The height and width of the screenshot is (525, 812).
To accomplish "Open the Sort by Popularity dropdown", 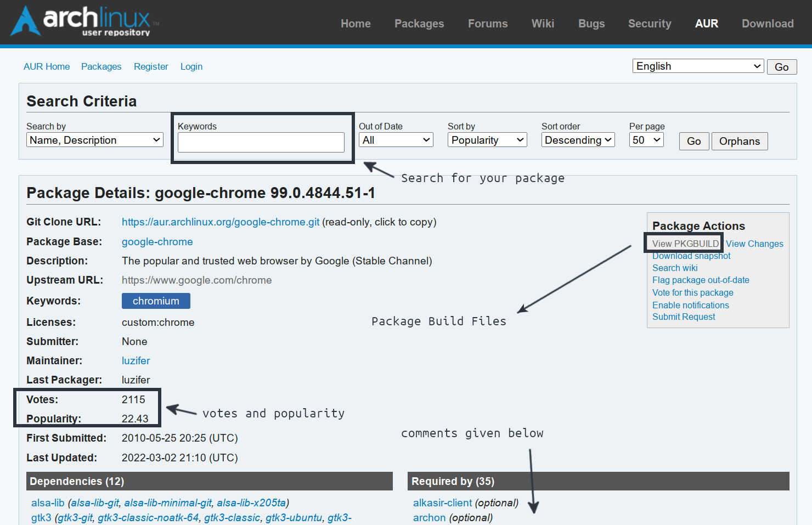I will pyautogui.click(x=487, y=140).
